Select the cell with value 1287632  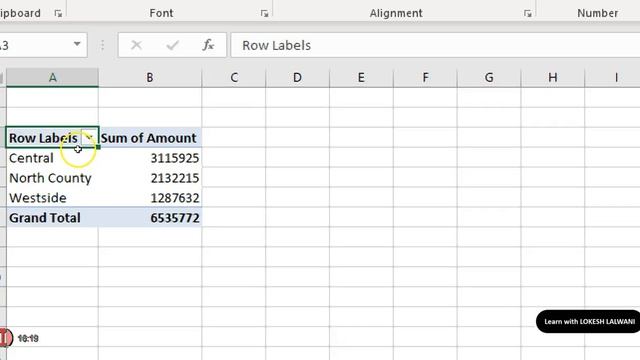pyautogui.click(x=150, y=198)
